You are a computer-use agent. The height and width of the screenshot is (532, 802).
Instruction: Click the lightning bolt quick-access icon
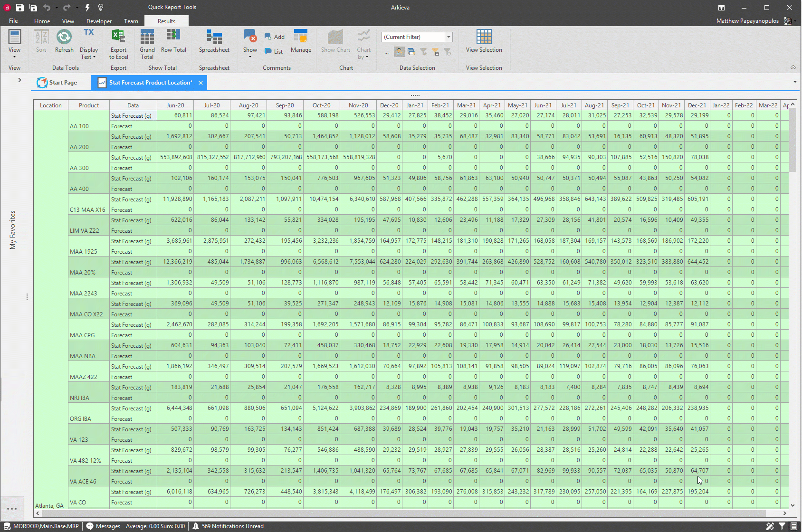tap(87, 8)
